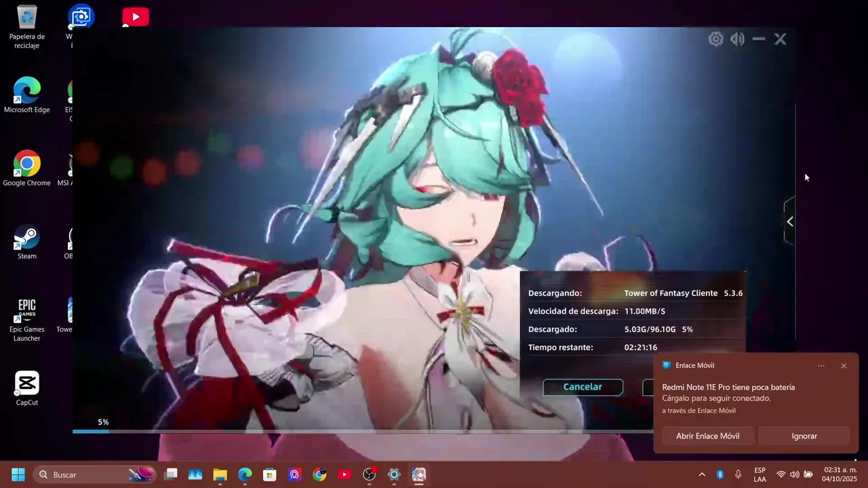The width and height of the screenshot is (868, 488).
Task: Ignore the low battery notification
Action: pyautogui.click(x=804, y=436)
